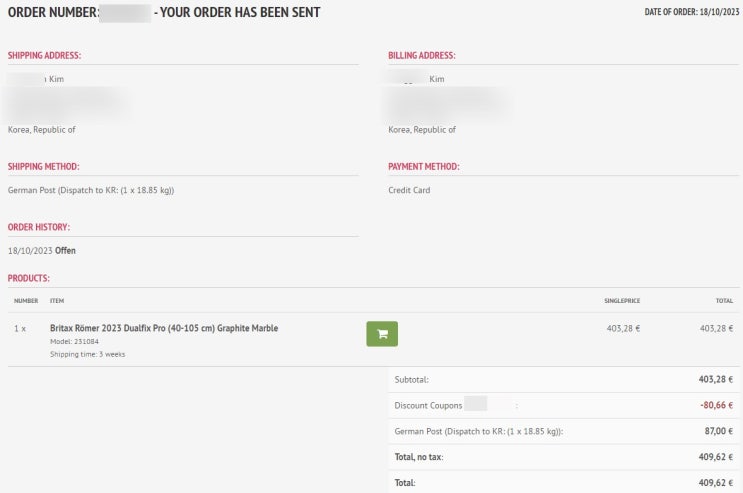Click the order heading 'YOUR ORDER HAS BEEN SENT'

tap(240, 12)
